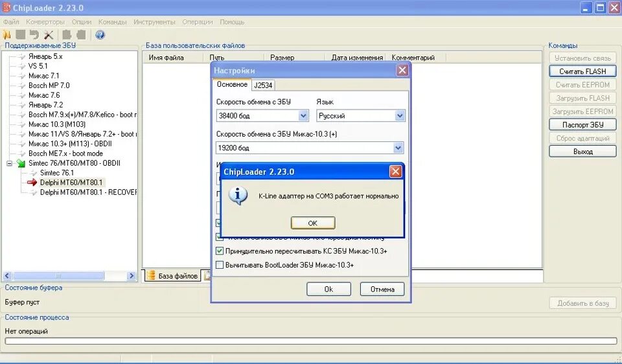
Task: Click the Выход command button
Action: pos(582,152)
